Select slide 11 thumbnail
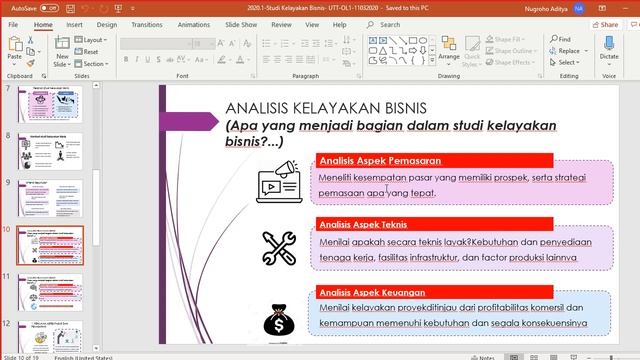 pyautogui.click(x=50, y=292)
